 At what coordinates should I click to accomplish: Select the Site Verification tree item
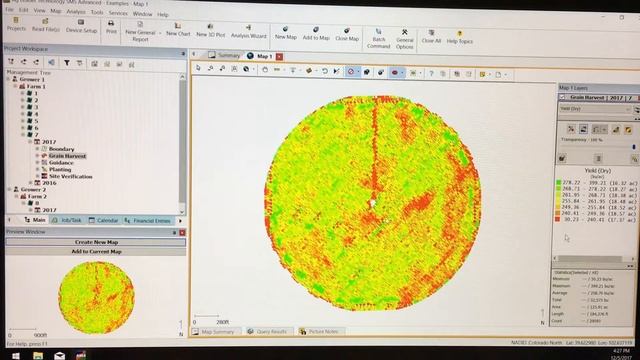(71, 176)
